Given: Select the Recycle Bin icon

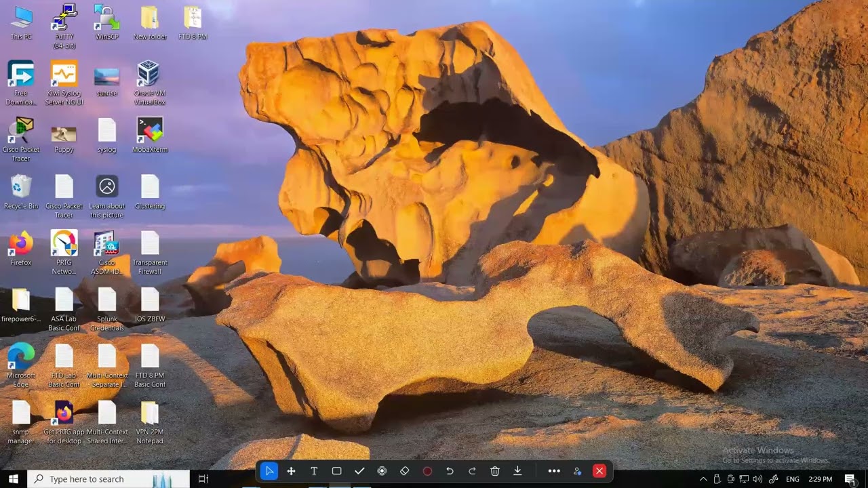Looking at the screenshot, I should click(21, 192).
